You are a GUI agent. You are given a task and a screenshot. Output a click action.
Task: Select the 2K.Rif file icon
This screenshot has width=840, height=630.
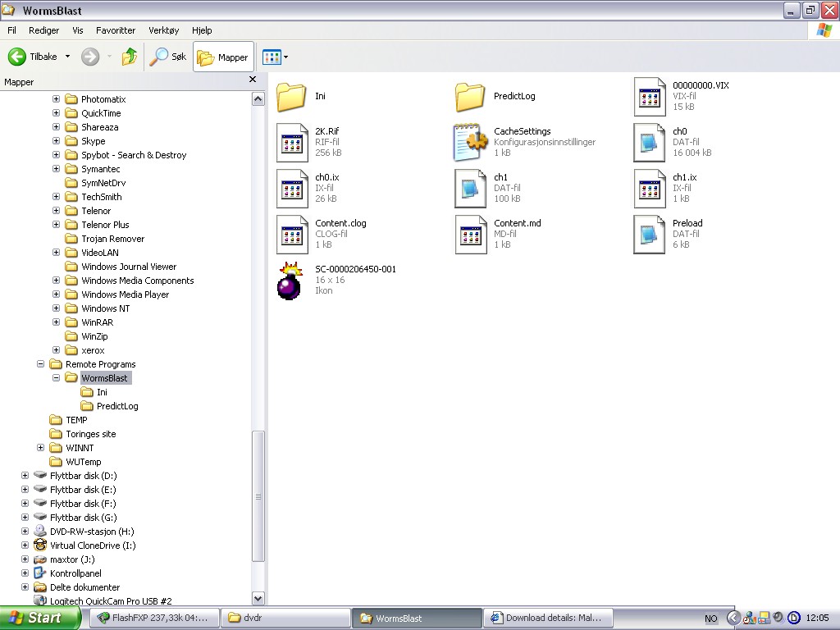pyautogui.click(x=292, y=143)
